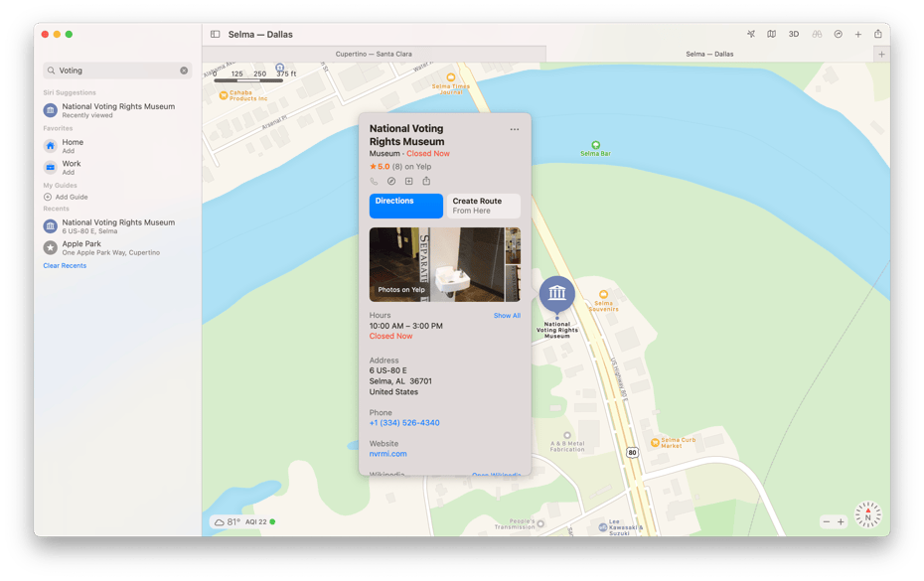Click Add Guide under My Guides
The width and height of the screenshot is (924, 581).
(66, 197)
